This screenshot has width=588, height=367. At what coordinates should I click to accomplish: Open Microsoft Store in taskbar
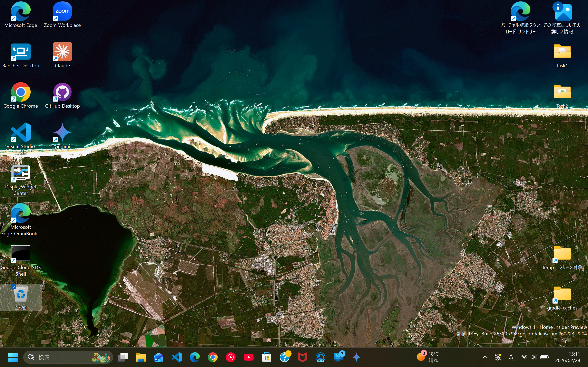click(x=267, y=357)
